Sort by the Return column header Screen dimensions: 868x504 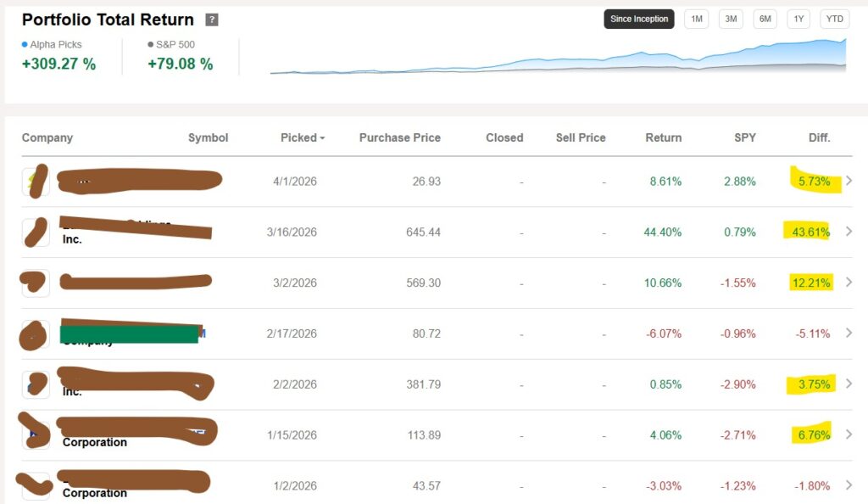point(663,137)
